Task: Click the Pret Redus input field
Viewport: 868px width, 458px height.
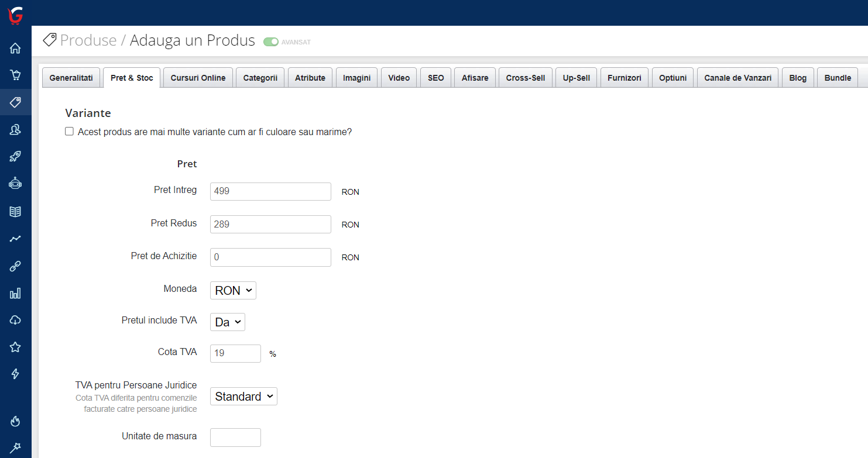Action: pos(270,224)
